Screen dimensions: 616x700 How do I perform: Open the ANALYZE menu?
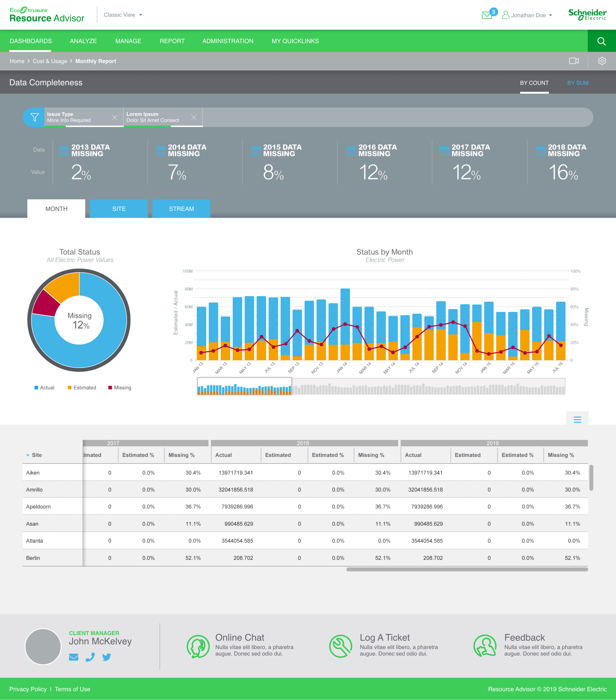click(83, 41)
